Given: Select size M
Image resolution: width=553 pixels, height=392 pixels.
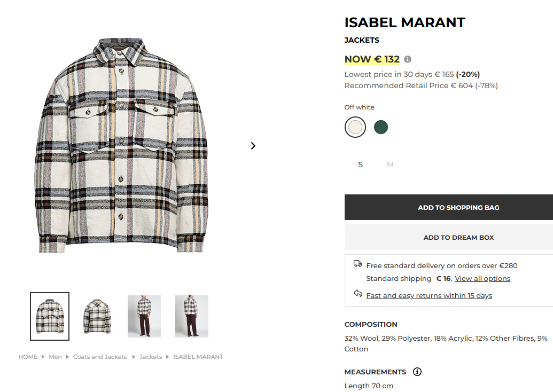Looking at the screenshot, I should [x=390, y=164].
